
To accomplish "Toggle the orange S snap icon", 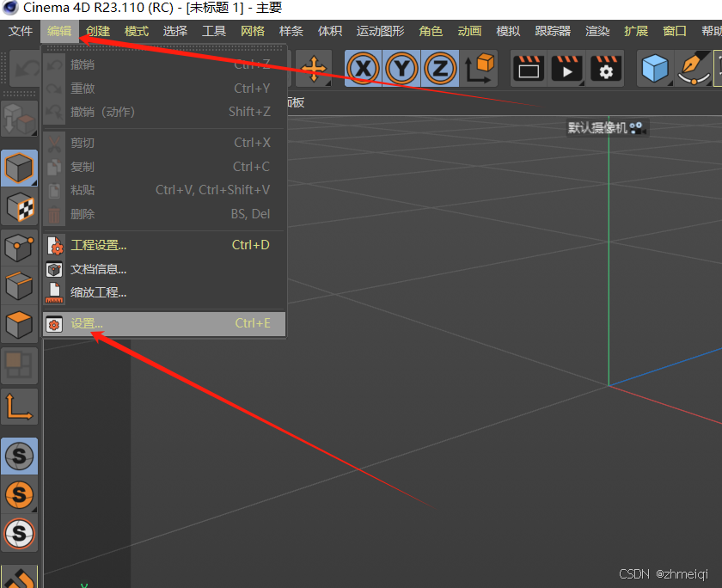I will (19, 495).
